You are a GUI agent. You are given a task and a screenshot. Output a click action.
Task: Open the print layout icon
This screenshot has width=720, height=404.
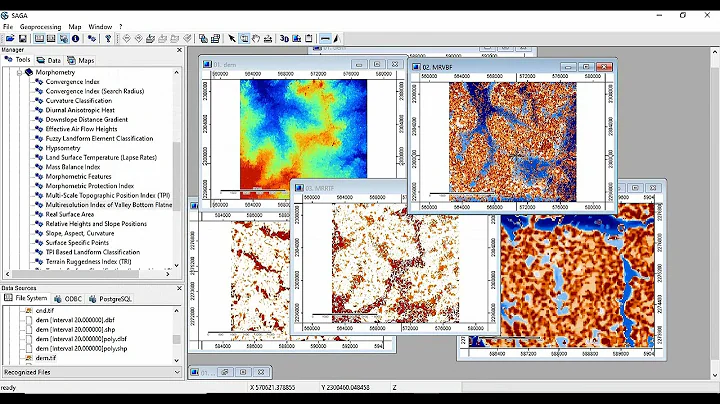297,39
